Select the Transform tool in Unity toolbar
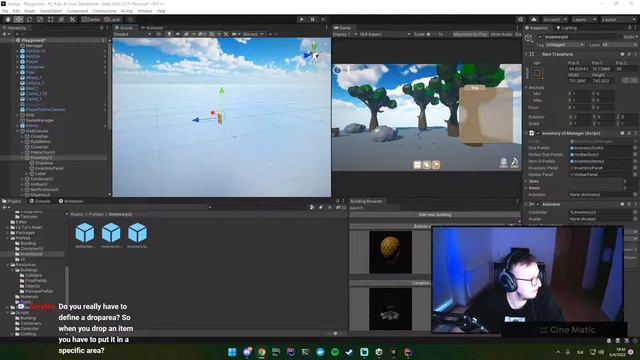The height and width of the screenshot is (360, 640). [61, 19]
